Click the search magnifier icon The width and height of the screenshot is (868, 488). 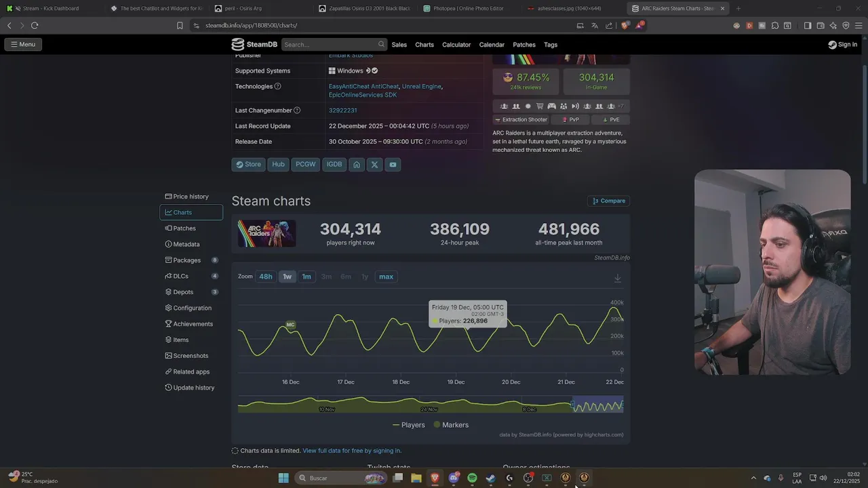click(381, 45)
